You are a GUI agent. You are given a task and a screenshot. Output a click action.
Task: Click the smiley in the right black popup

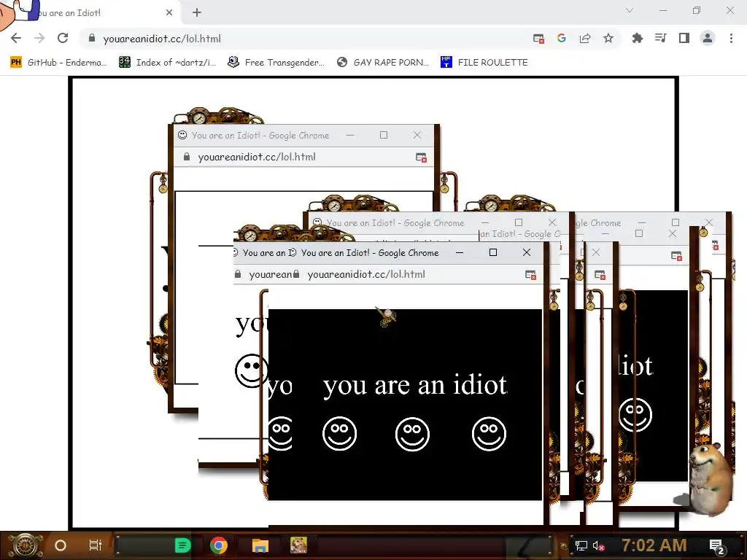click(x=635, y=414)
